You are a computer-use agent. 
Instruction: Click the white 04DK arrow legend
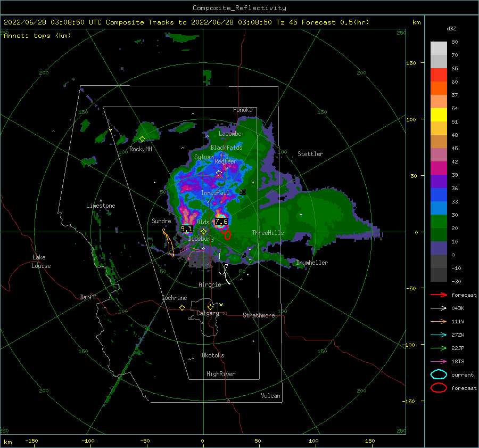[439, 308]
